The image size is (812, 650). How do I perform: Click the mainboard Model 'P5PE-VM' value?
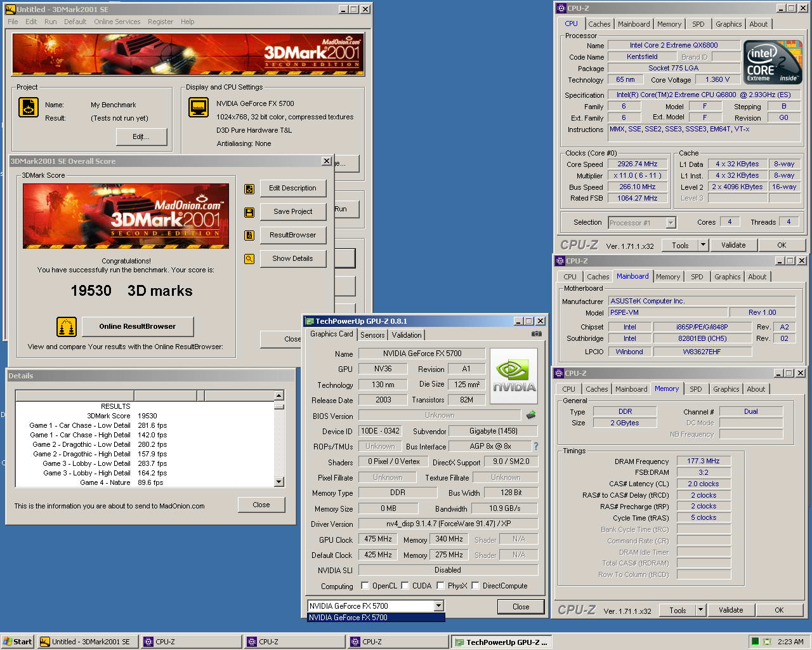pyautogui.click(x=667, y=312)
